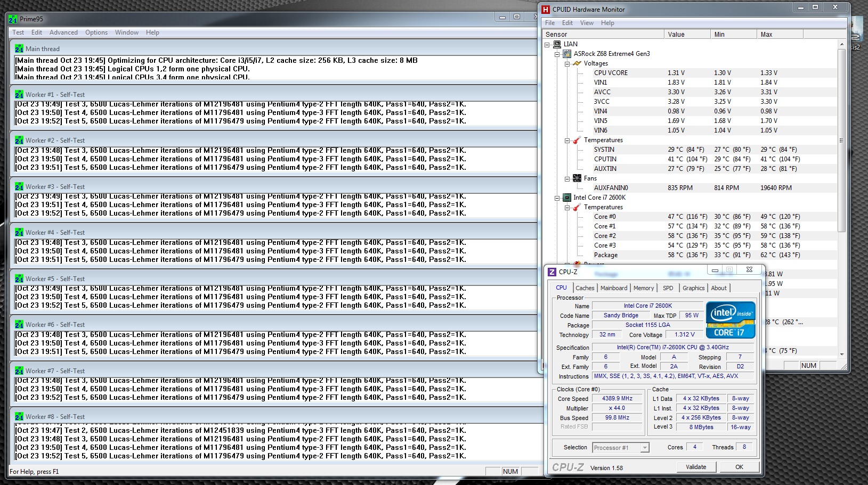Switch to the Graphics tab in CPU-Z
Image resolution: width=868 pixels, height=485 pixels.
point(694,288)
